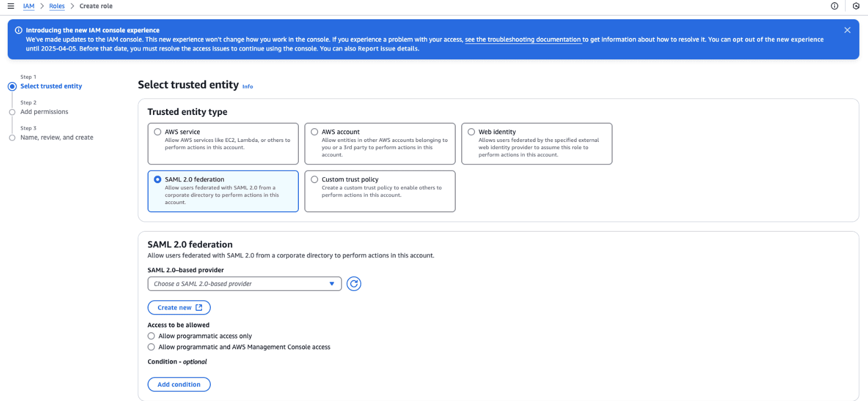Image resolution: width=868 pixels, height=401 pixels.
Task: Go to IAM breadcrumb link
Action: point(29,6)
